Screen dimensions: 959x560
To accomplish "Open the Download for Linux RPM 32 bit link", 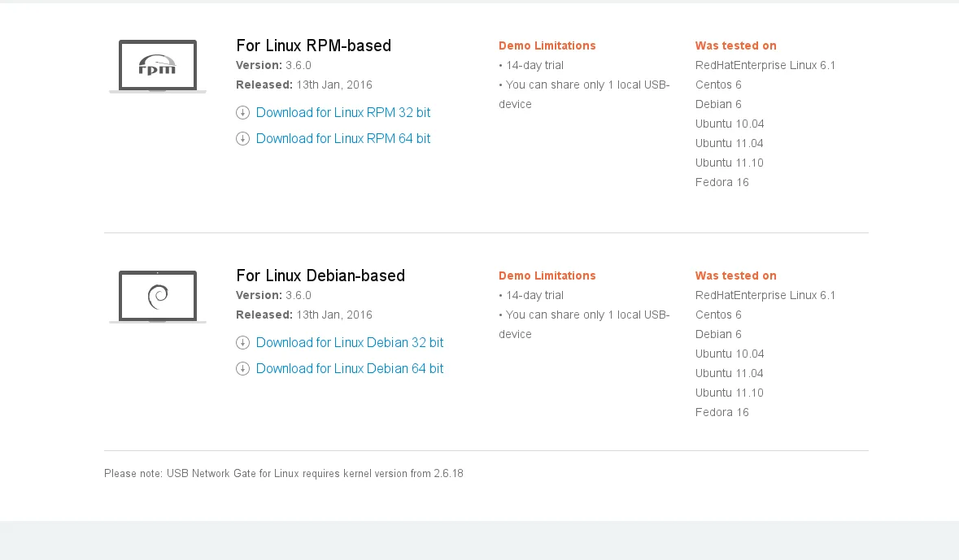I will coord(343,113).
